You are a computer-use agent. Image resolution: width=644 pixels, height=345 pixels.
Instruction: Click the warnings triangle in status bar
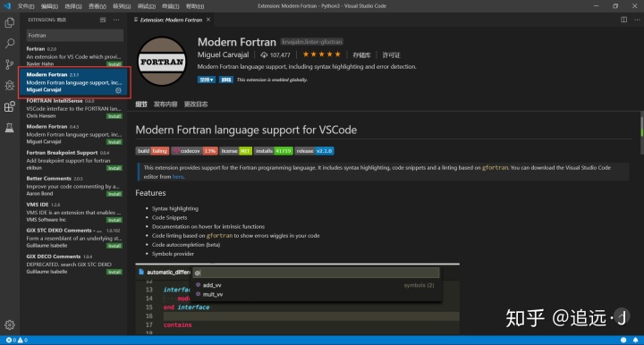(x=22, y=340)
